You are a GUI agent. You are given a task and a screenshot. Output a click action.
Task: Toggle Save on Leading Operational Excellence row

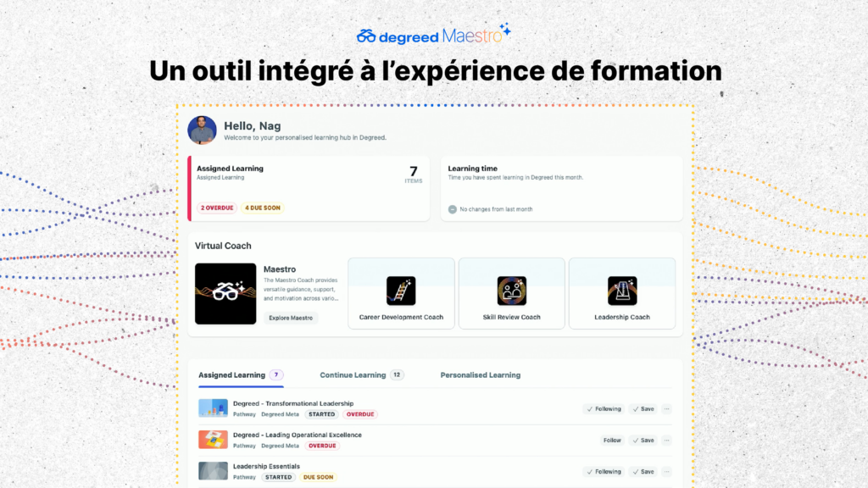pos(643,441)
